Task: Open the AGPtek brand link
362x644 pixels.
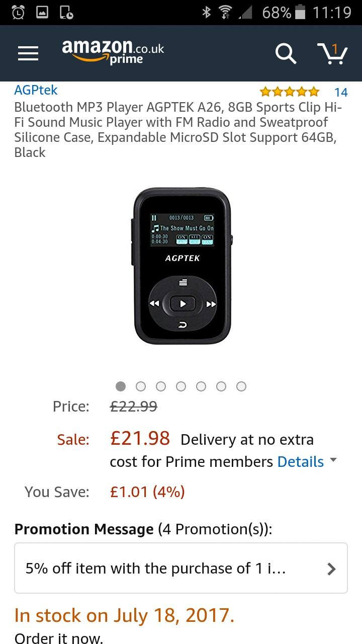Action: click(x=35, y=90)
